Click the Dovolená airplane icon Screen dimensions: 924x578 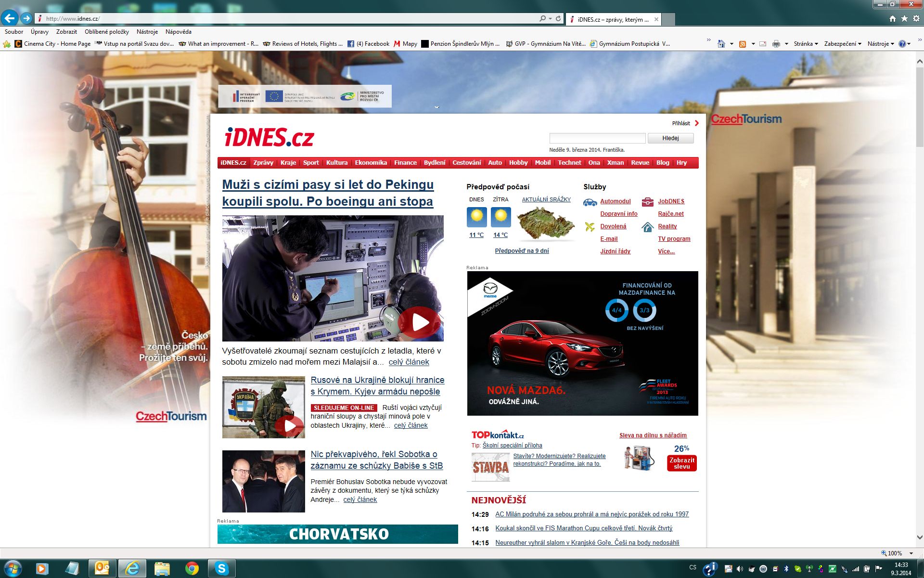coord(590,226)
